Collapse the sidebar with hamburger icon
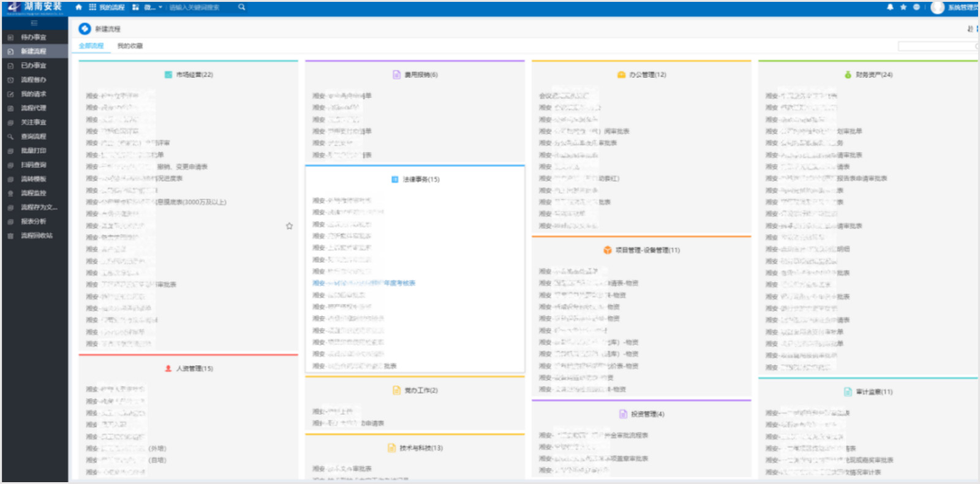Screen dimensions: 980x484 pyautogui.click(x=34, y=23)
